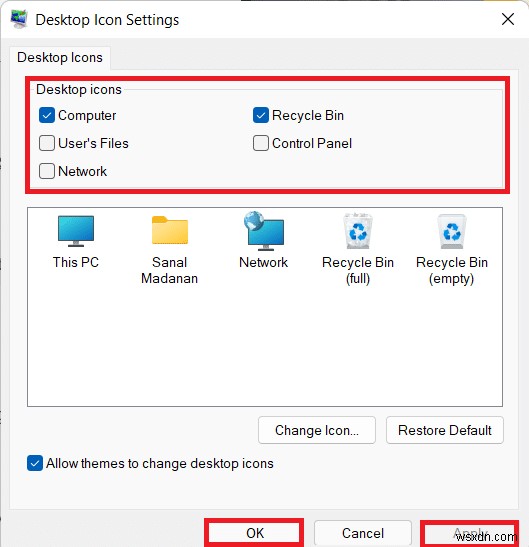The height and width of the screenshot is (547, 529).
Task: Select the Sanal Madanan folder icon
Action: point(170,230)
